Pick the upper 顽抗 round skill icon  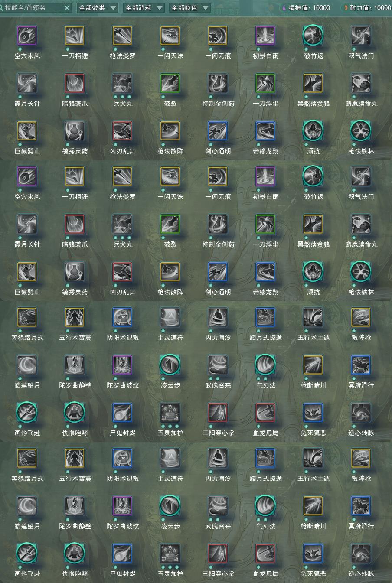313,131
